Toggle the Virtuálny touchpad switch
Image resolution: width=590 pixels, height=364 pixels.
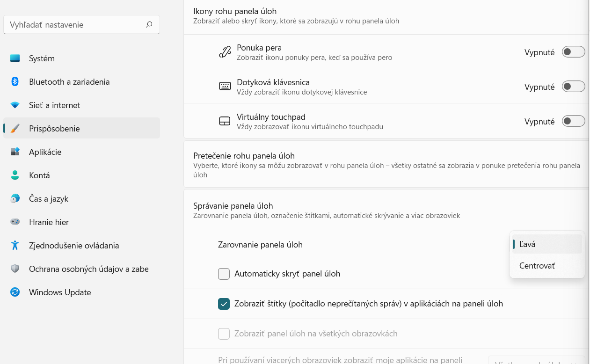pos(573,121)
